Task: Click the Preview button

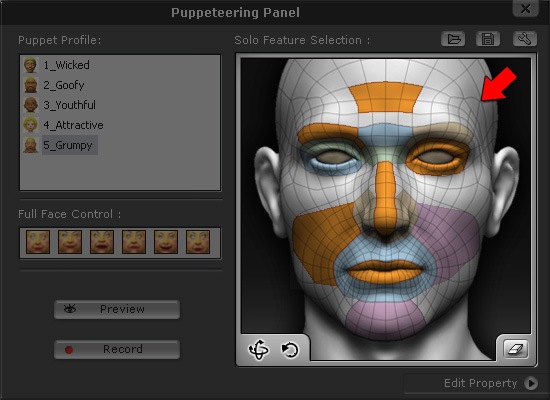Action: tap(117, 309)
